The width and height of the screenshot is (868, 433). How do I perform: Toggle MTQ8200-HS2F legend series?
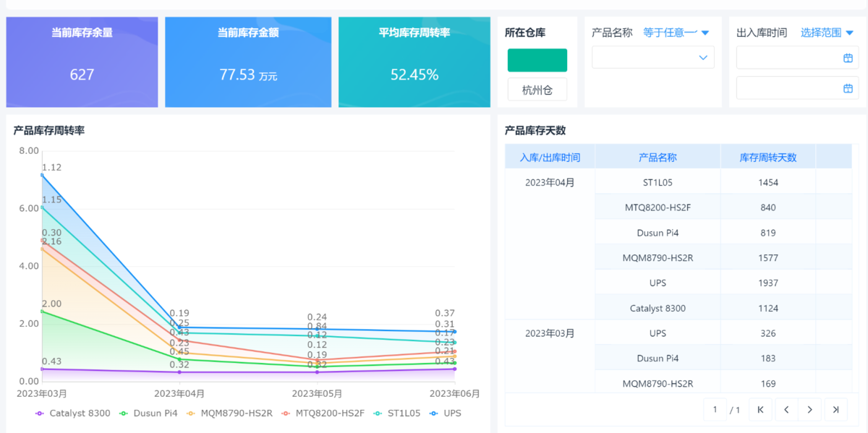pyautogui.click(x=323, y=413)
